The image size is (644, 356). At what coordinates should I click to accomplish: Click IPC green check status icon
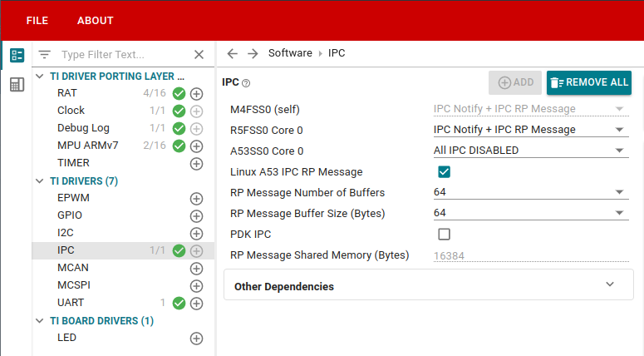[x=179, y=250]
